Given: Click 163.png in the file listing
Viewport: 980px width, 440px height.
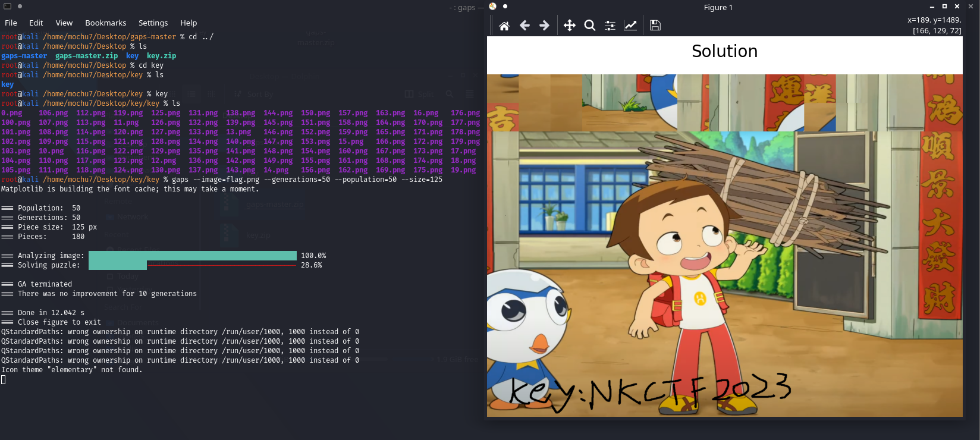Looking at the screenshot, I should click(x=390, y=113).
